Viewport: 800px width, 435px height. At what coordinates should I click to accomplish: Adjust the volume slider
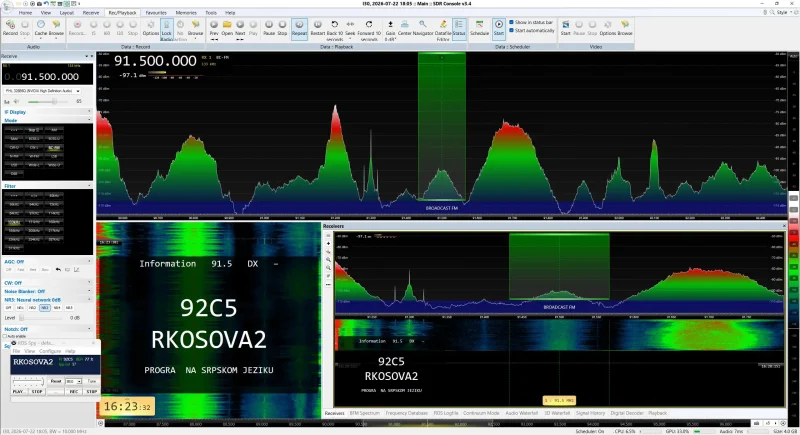click(x=49, y=101)
